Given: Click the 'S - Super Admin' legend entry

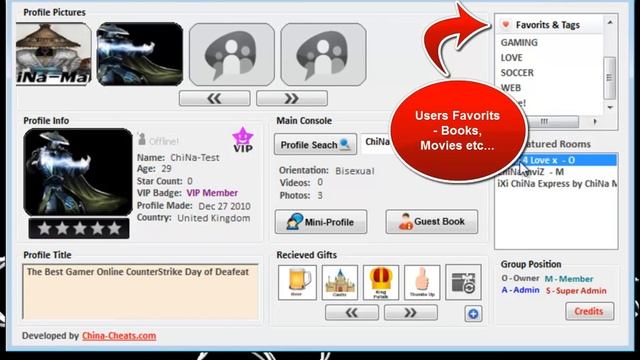Looking at the screenshot, I should (x=576, y=291).
